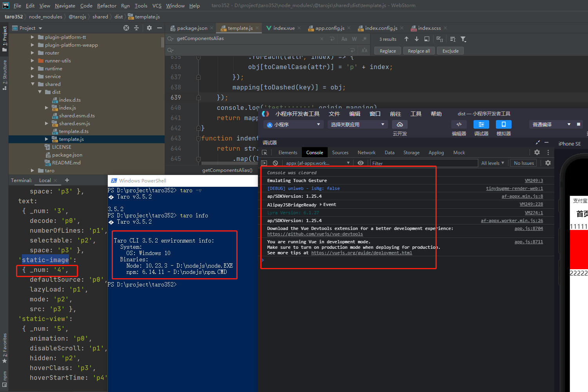Open the appx context selector dropdown
Viewport: 588px width, 392px height.
coord(318,163)
